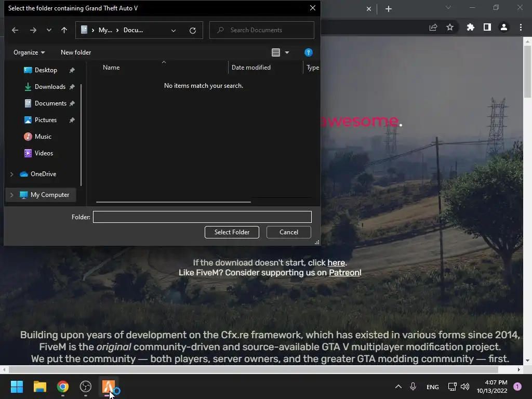The width and height of the screenshot is (532, 399).
Task: Switch the ENG input language
Action: [x=433, y=387]
